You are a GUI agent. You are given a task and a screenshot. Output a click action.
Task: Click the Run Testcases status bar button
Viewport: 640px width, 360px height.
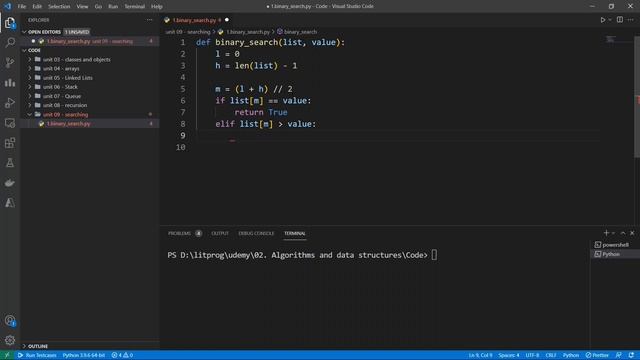(x=37, y=355)
